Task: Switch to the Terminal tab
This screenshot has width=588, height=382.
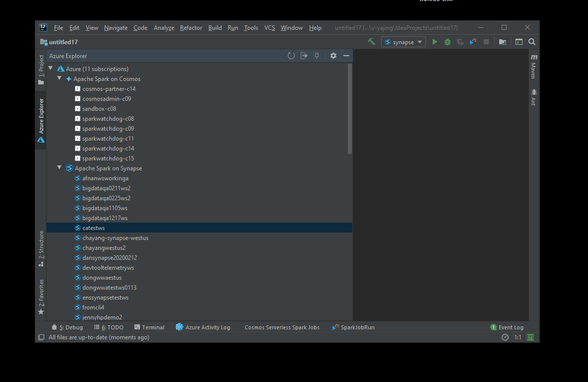Action: (x=149, y=327)
